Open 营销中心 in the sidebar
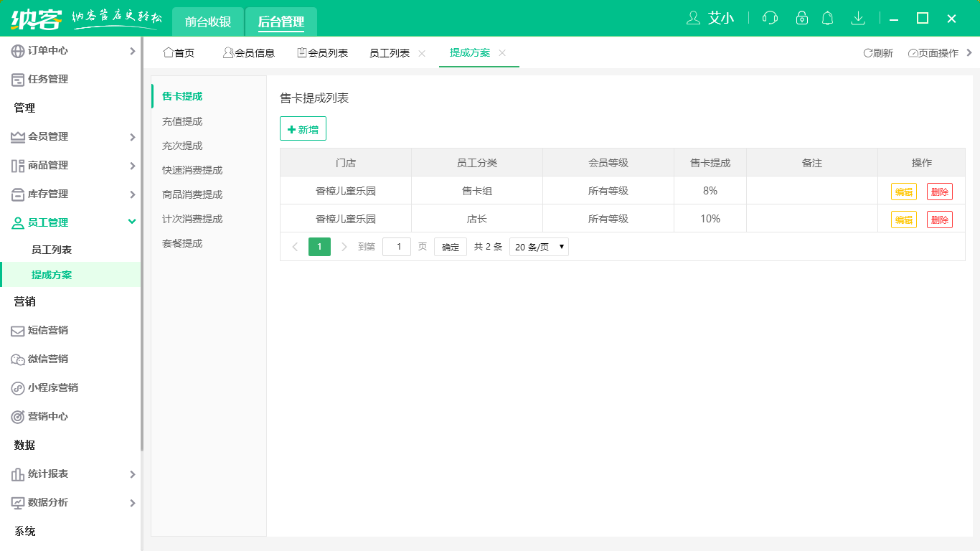Screen dimensions: 980x551 point(47,416)
